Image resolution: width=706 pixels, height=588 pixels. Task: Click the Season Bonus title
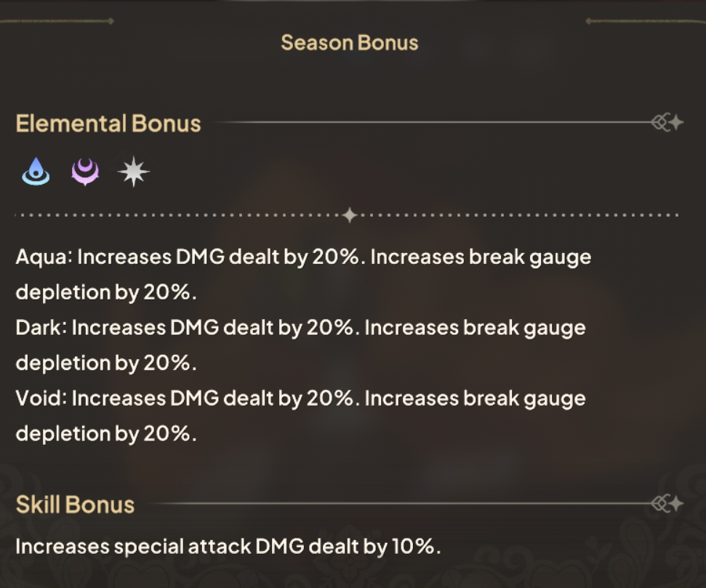[350, 43]
